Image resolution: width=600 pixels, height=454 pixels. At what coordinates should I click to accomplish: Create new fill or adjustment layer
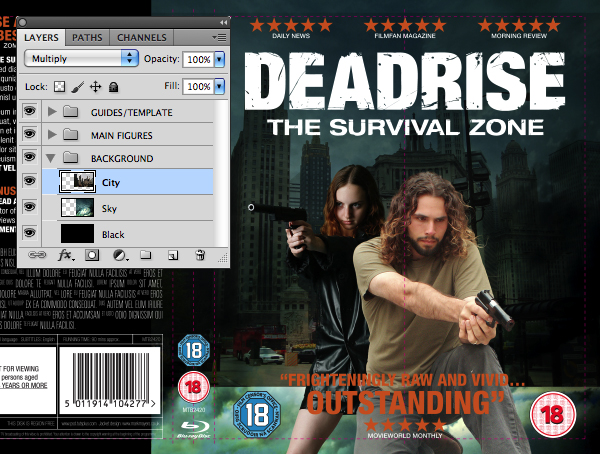click(x=120, y=255)
